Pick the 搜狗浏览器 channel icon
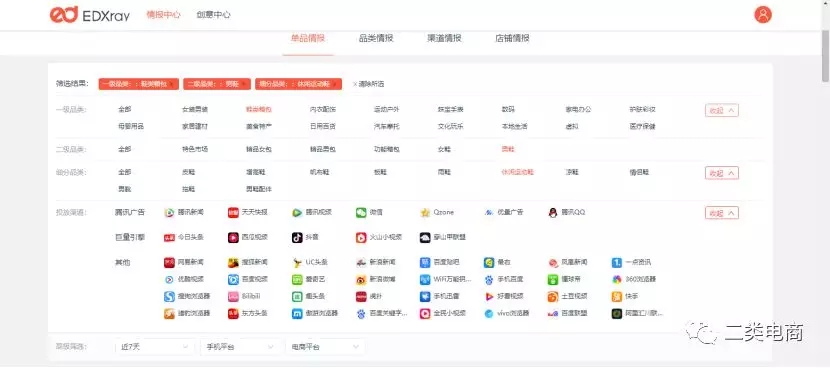This screenshot has height=368, width=830. coord(169,297)
